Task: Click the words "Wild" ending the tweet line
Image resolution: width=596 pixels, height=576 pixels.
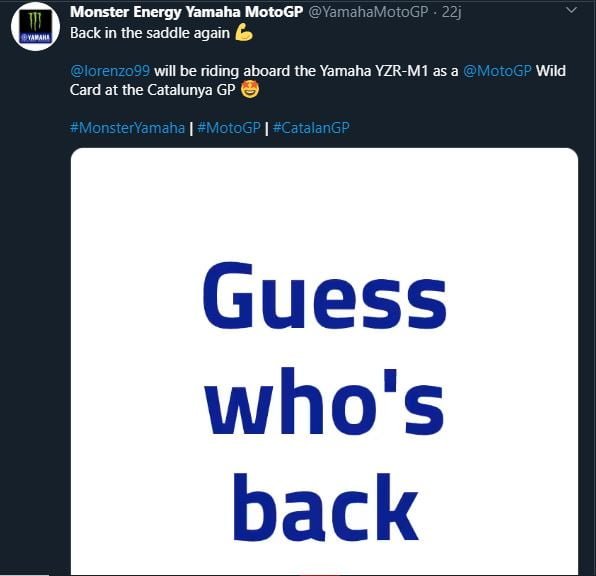Action: 551,71
